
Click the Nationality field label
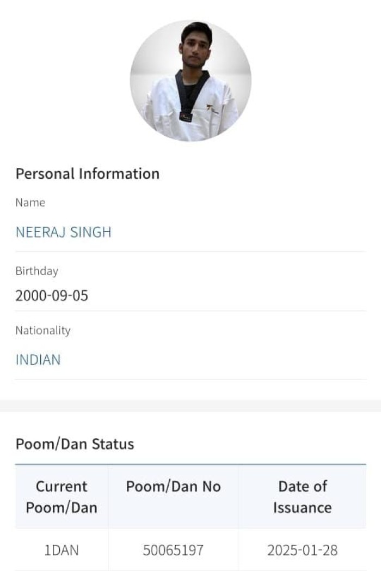click(43, 330)
